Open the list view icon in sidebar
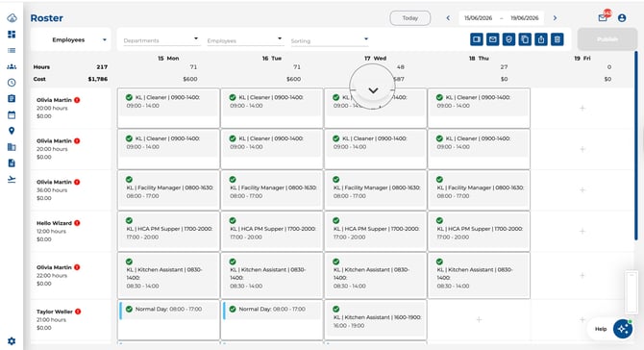The height and width of the screenshot is (350, 644). tap(12, 51)
